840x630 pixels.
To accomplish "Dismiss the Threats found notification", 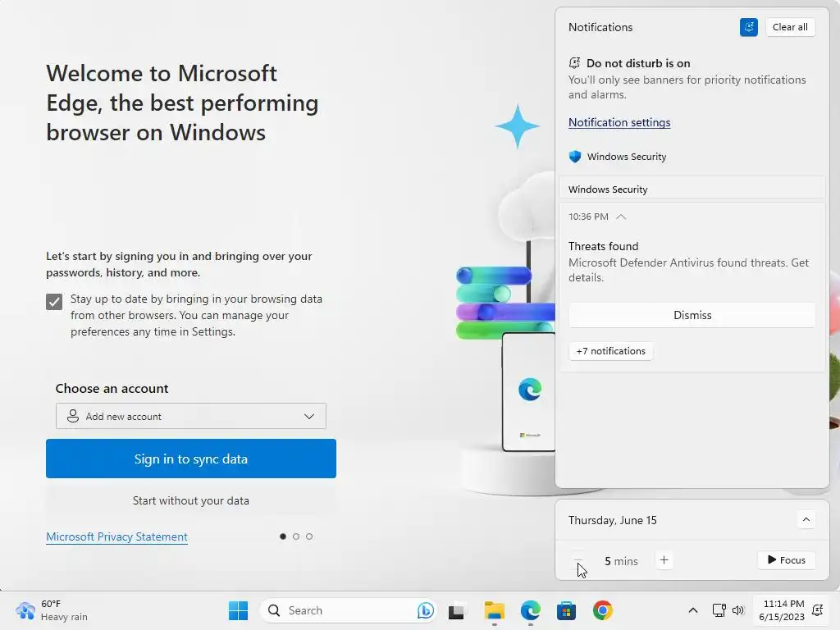I will pos(692,316).
